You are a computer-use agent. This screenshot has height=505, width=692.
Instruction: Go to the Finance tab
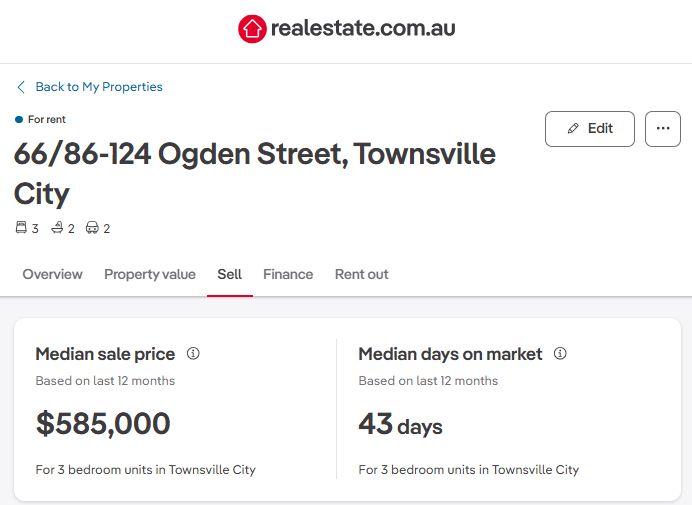(x=288, y=274)
